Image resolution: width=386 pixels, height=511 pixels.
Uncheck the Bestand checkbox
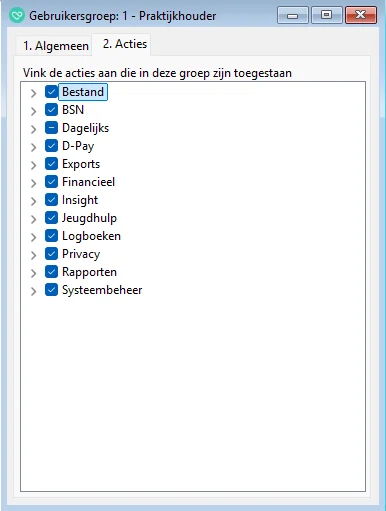click(x=51, y=92)
